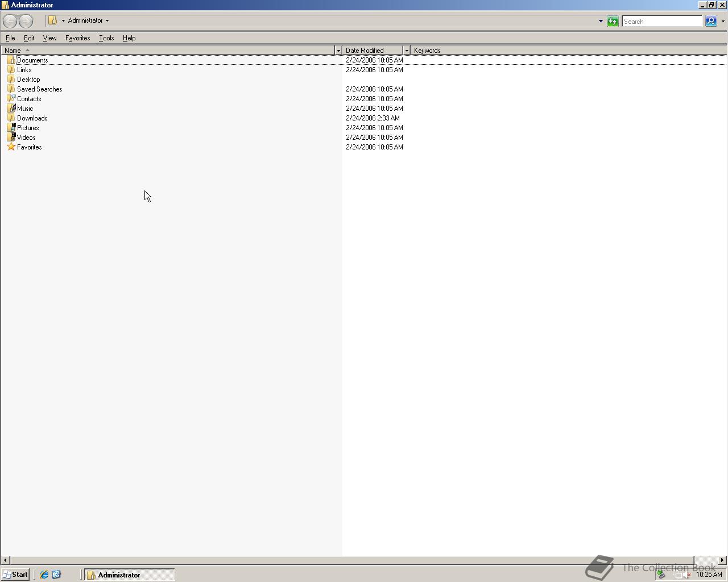
Task: Click the green Refresh button
Action: (x=613, y=21)
